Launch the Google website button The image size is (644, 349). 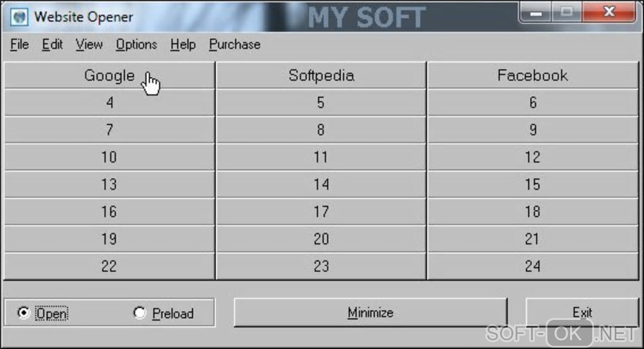[109, 76]
